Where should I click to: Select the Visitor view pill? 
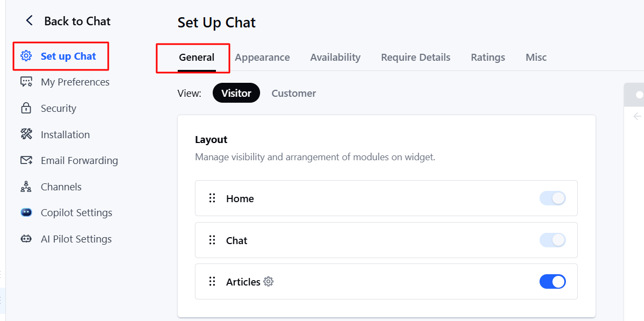[x=236, y=92]
